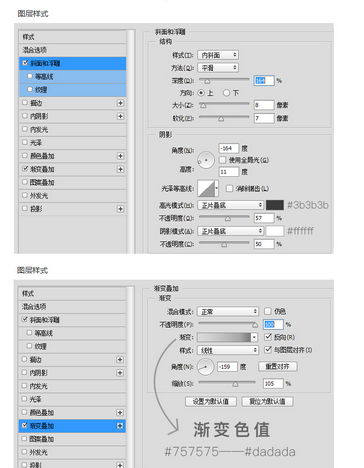The width and height of the screenshot is (364, 468).
Task: Uncheck 斜面和浮雕 checkbox in the highlighted Bevel row
Action: pos(25,63)
